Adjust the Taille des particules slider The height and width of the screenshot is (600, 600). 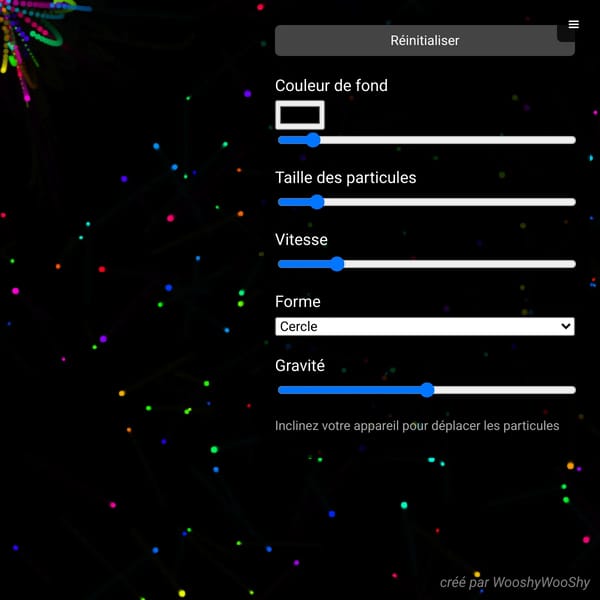[426, 202]
